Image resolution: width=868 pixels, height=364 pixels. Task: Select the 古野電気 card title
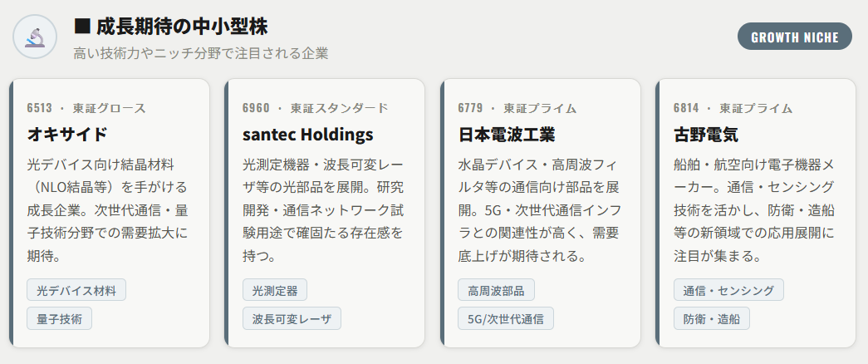pos(706,135)
